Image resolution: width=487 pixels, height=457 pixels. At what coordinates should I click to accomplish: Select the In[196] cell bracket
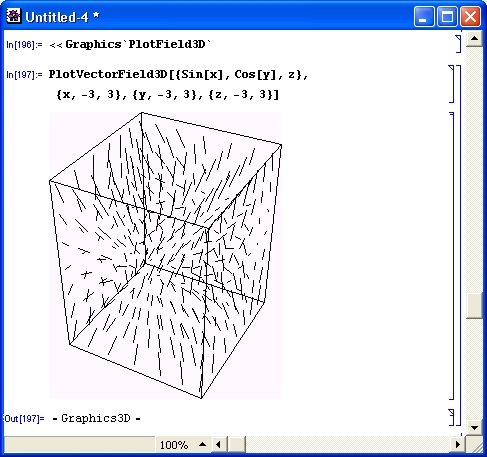(x=458, y=44)
